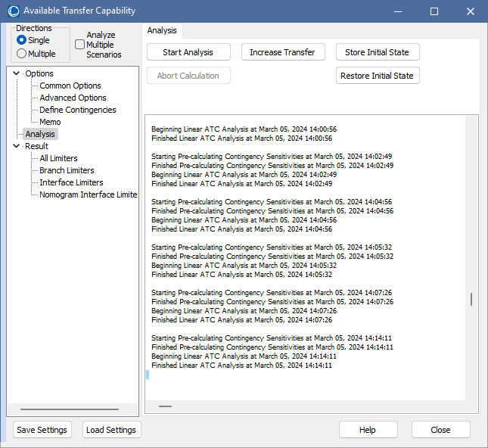
Task: Select Branch Limiters under Result
Action: (67, 170)
